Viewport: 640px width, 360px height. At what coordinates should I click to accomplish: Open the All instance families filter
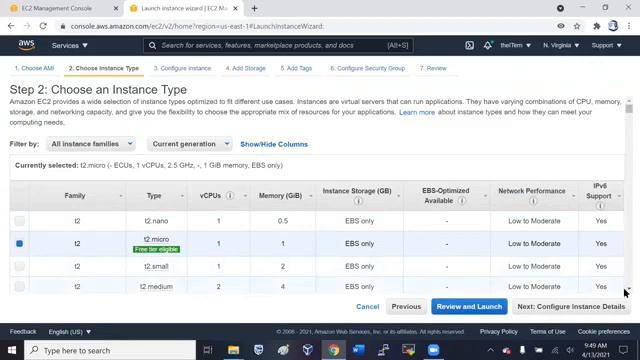91,144
